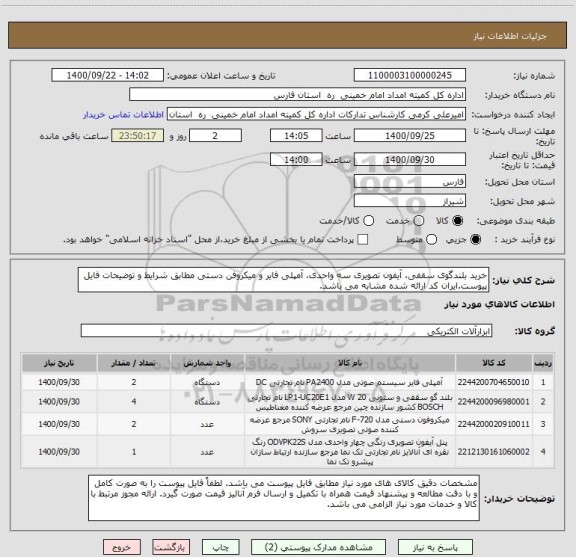
Task: Click the تاریخ نیاز column header
Action: [59, 363]
